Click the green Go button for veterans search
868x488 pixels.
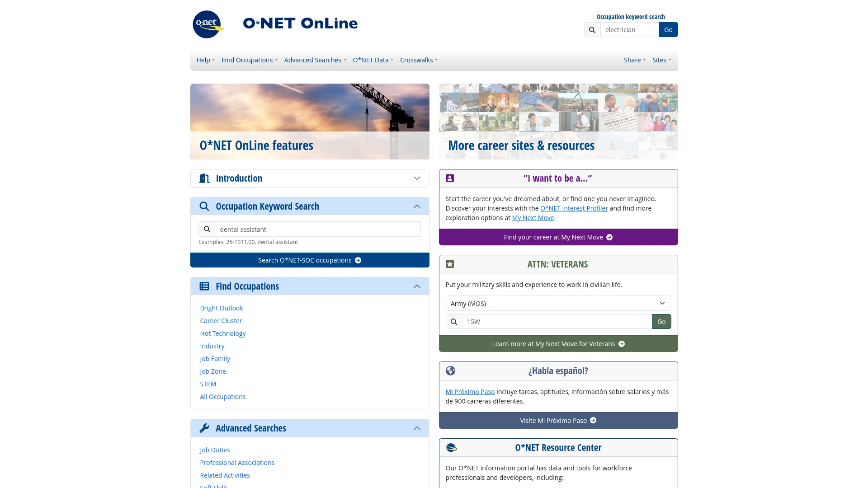click(x=661, y=322)
